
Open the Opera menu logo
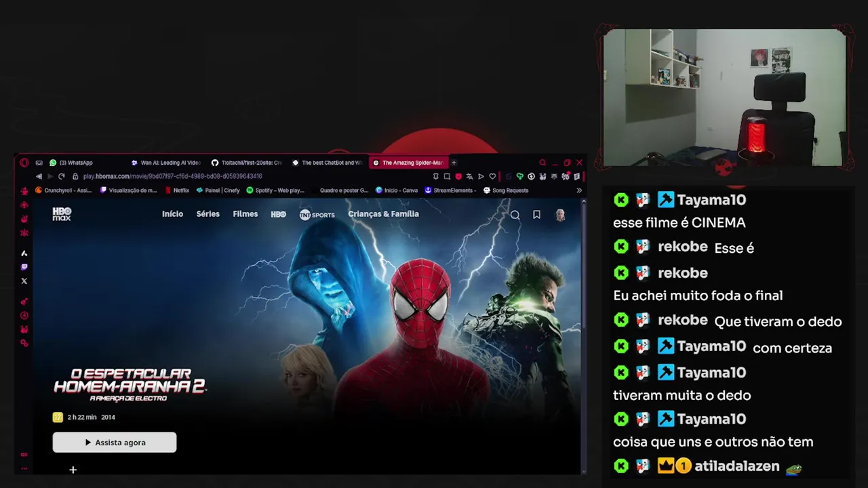click(24, 163)
